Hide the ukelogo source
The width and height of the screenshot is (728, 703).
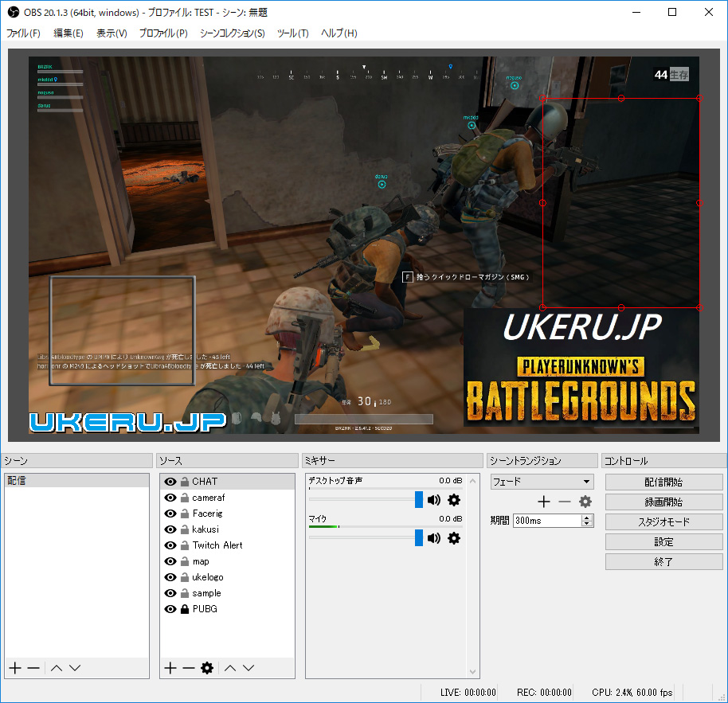click(x=170, y=577)
